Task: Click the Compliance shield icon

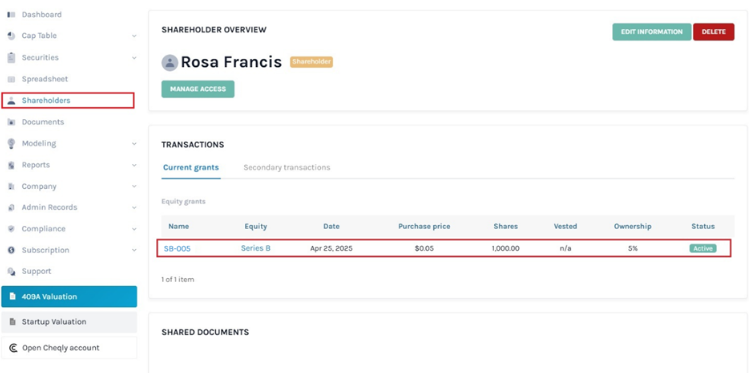Action: coord(11,229)
